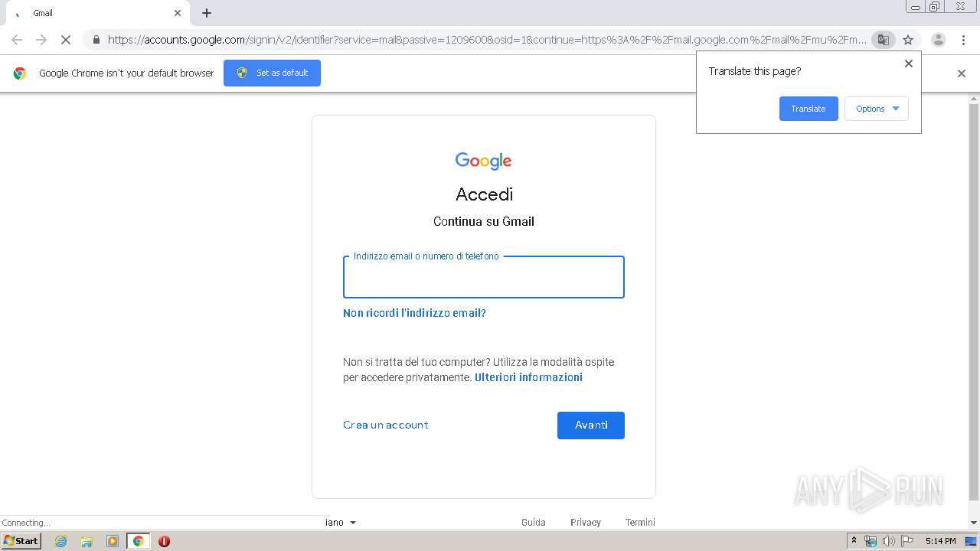Click the Action Center flag icon
This screenshot has height=551, width=980.
pos(906,541)
